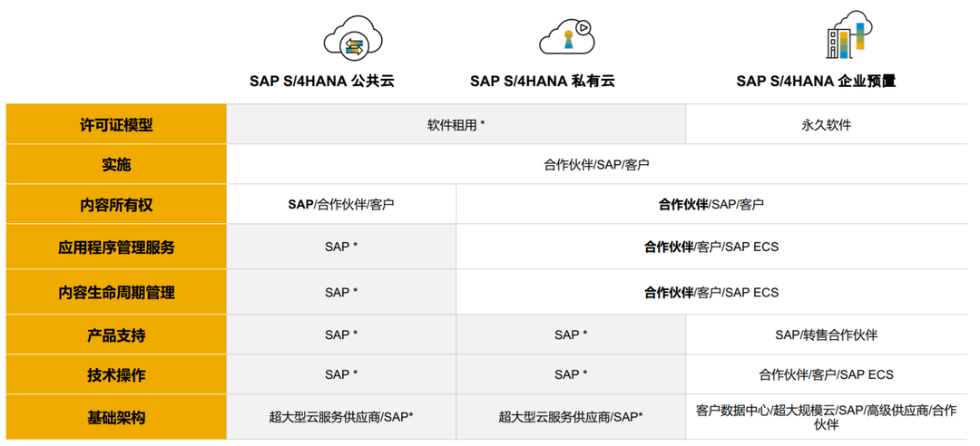The height and width of the screenshot is (446, 980).
Task: Click the SAP/转售合作伙伴 cell
Action: (826, 335)
